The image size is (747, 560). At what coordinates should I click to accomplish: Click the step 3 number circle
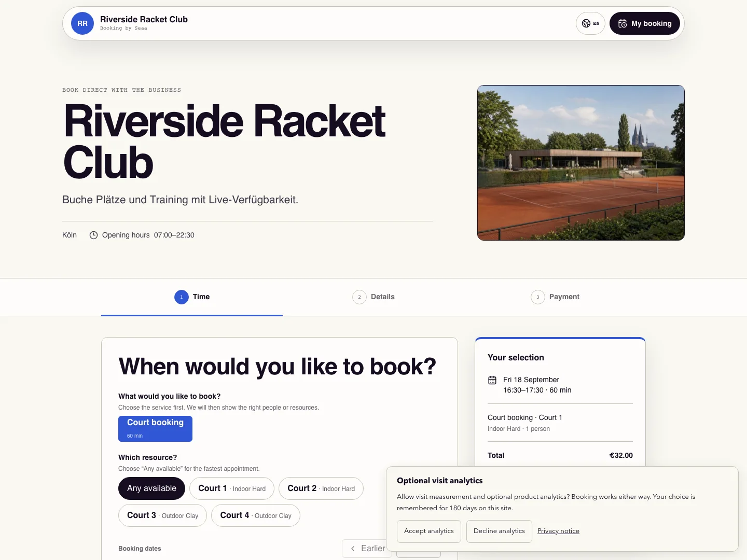pos(538,297)
